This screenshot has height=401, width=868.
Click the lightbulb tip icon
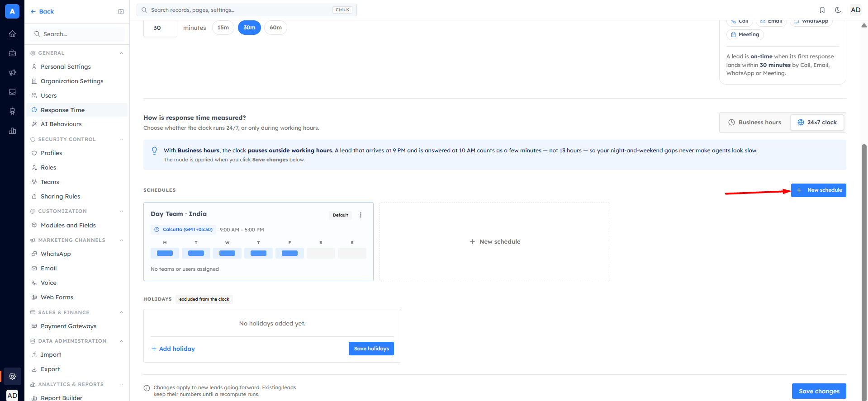(x=154, y=151)
